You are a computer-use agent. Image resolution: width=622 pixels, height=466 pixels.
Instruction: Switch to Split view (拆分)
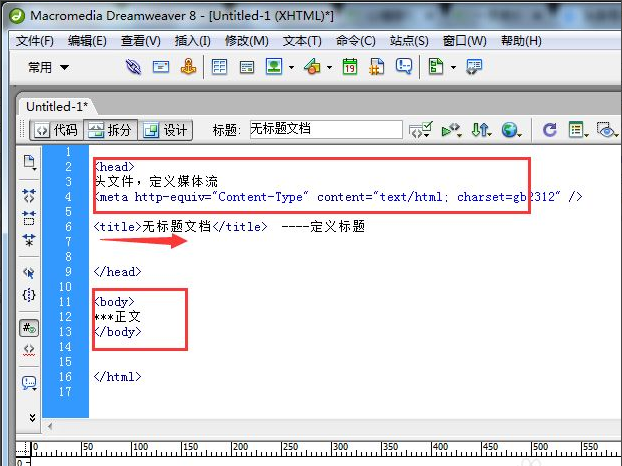109,130
